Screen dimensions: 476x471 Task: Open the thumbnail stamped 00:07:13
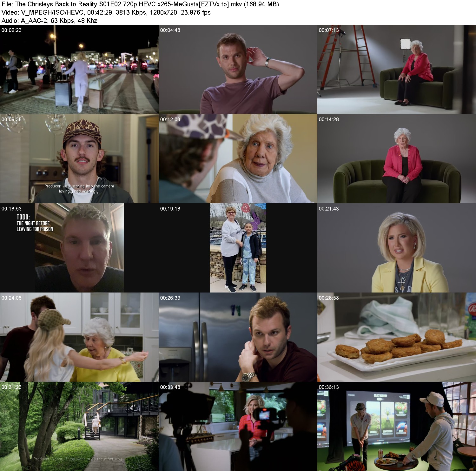coord(397,69)
